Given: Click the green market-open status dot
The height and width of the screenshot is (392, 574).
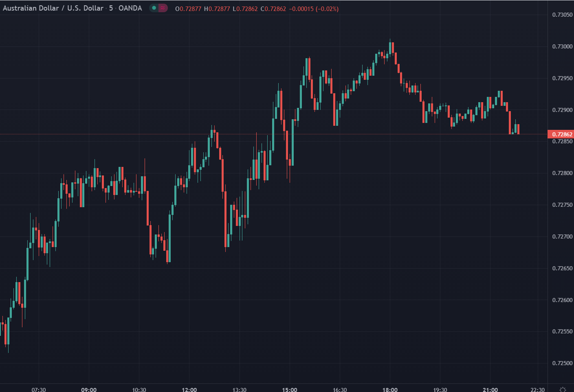Looking at the screenshot, I should click(154, 8).
